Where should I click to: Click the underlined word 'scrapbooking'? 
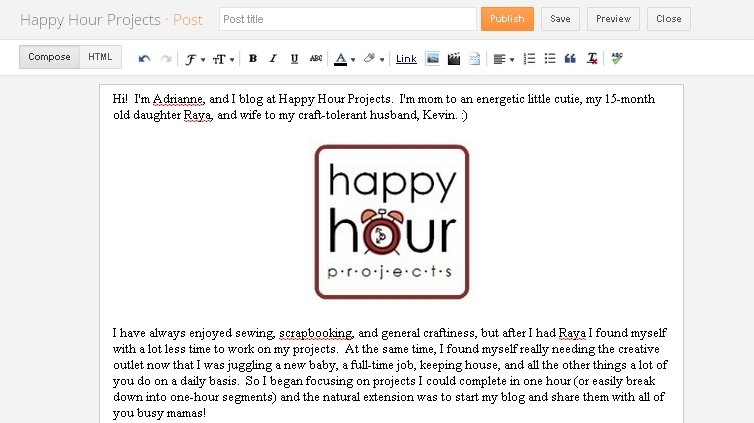click(316, 333)
